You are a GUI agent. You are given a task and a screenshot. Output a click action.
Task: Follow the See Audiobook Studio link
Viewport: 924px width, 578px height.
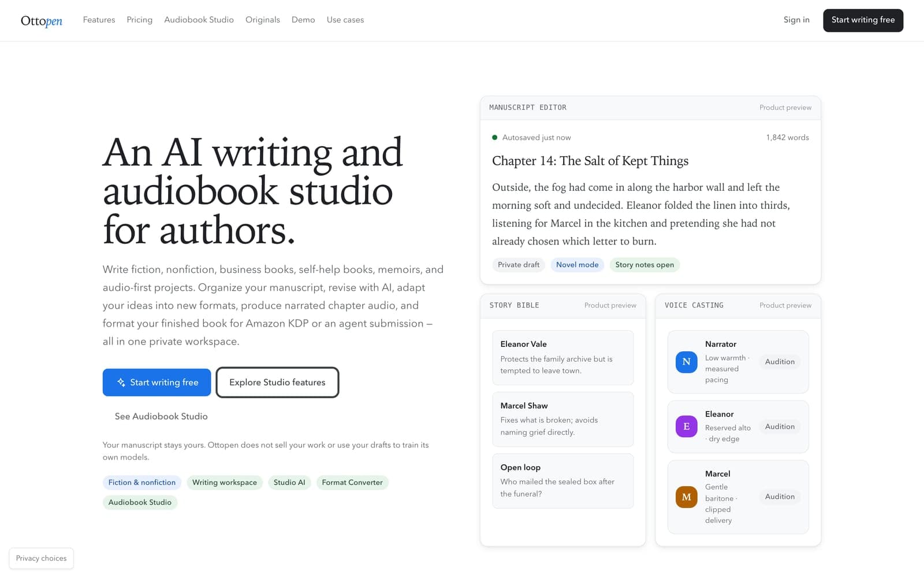coord(161,416)
